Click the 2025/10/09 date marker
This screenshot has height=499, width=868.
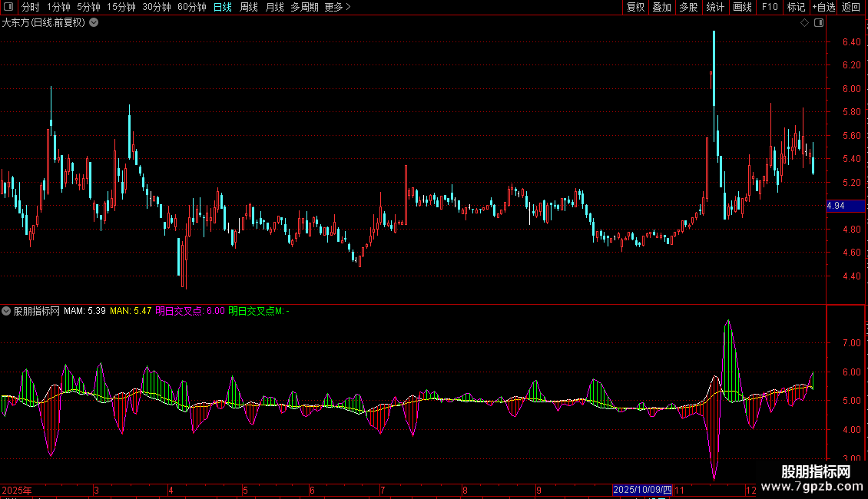642,490
